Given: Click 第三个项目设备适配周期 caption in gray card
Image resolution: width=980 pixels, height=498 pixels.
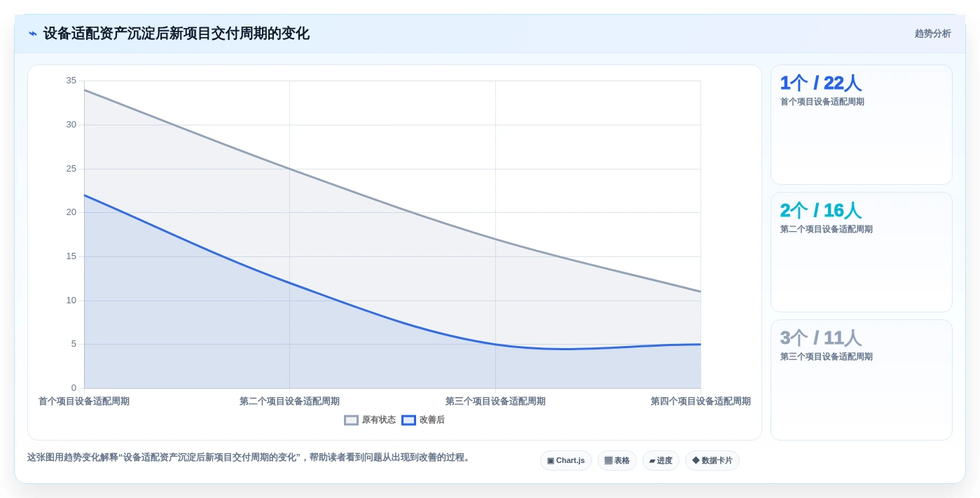Looking at the screenshot, I should point(827,357).
